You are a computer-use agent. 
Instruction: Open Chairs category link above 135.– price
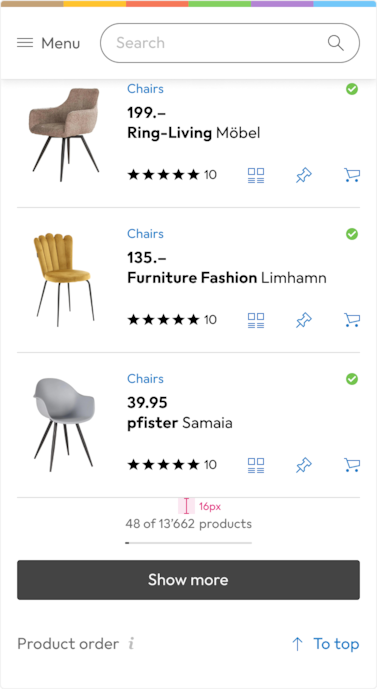(x=145, y=234)
